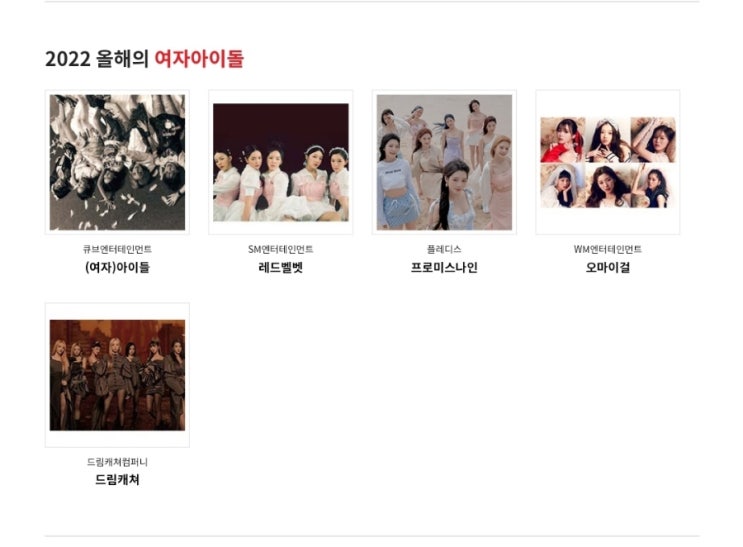Image resolution: width=743 pixels, height=547 pixels.
Task: Click the veil-wearing member photo in 오마이걸 collage
Action: (562, 185)
